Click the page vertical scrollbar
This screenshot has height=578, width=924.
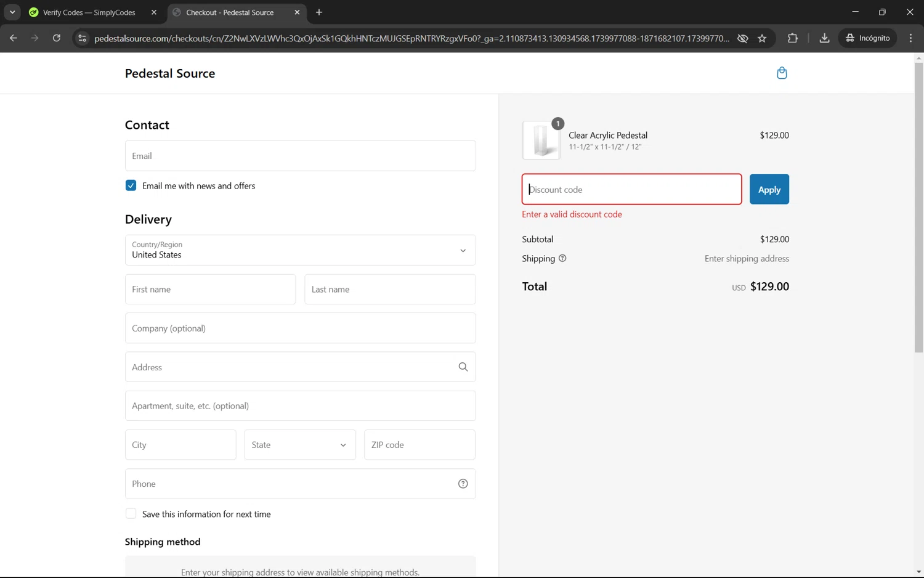(x=918, y=207)
